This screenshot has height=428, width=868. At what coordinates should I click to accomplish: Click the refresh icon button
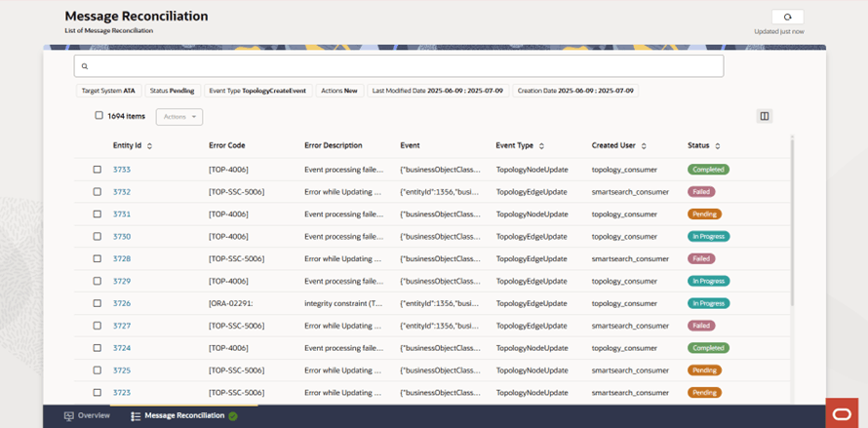pyautogui.click(x=787, y=17)
